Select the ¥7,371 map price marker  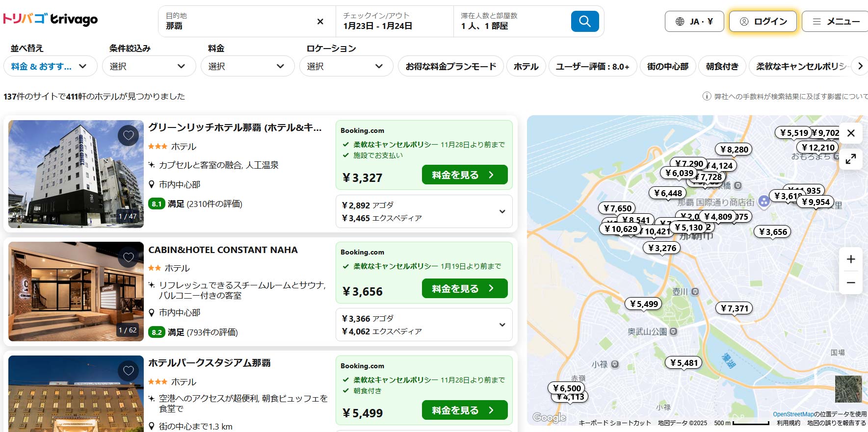734,308
